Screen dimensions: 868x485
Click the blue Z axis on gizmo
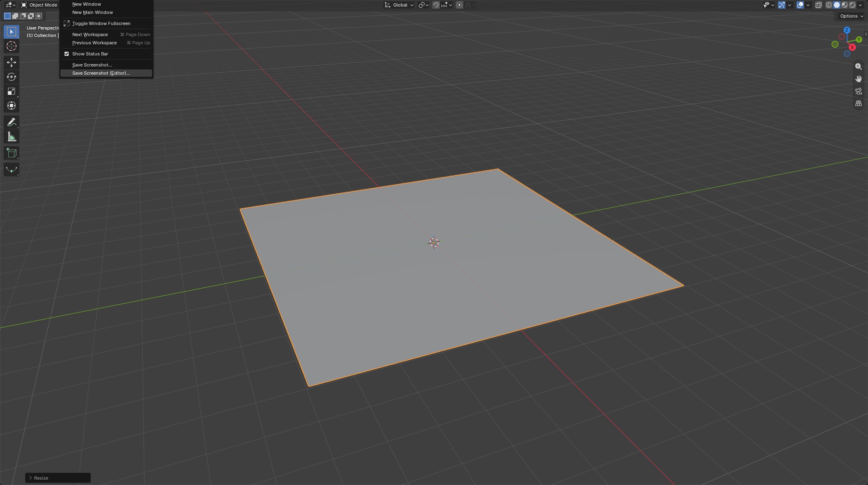(847, 30)
